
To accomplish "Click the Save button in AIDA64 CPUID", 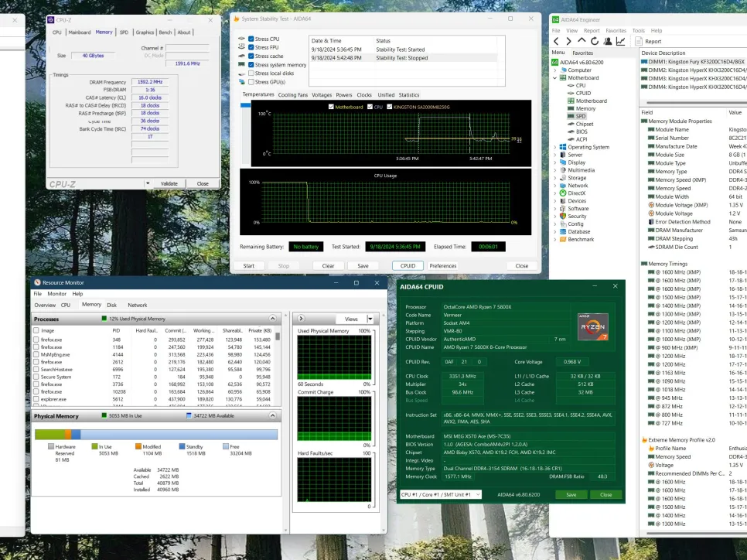I will pyautogui.click(x=571, y=495).
